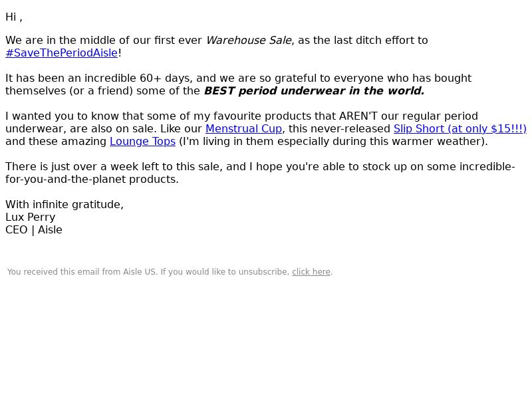Image resolution: width=532 pixels, height=399 pixels.
Task: Click the 'It has been an incredible 60+ days' sentence
Action: tap(99, 78)
